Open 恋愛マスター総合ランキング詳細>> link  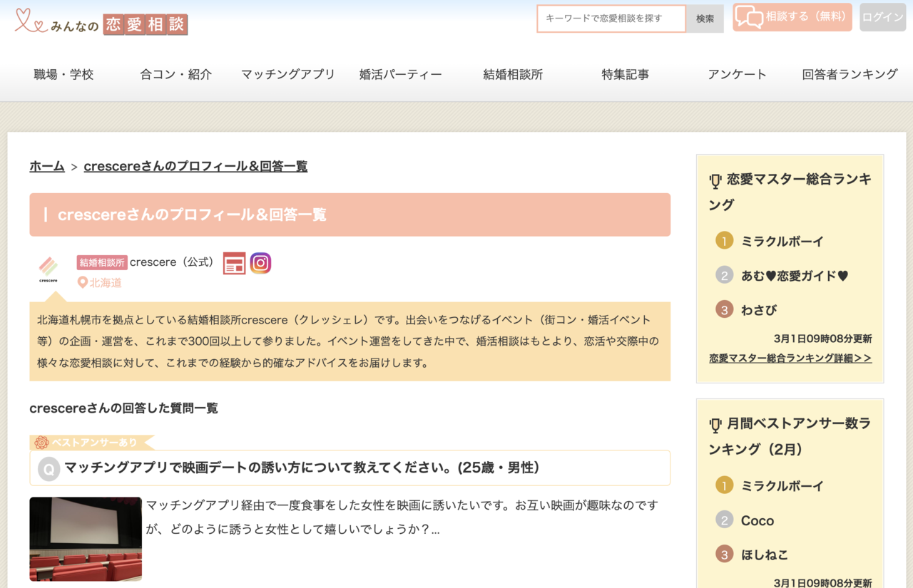click(x=790, y=358)
